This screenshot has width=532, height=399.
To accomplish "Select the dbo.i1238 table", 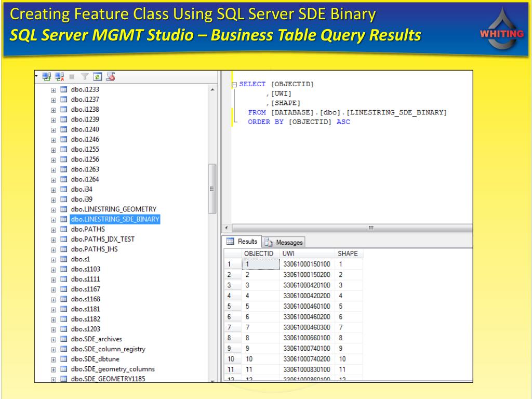I will coord(85,110).
